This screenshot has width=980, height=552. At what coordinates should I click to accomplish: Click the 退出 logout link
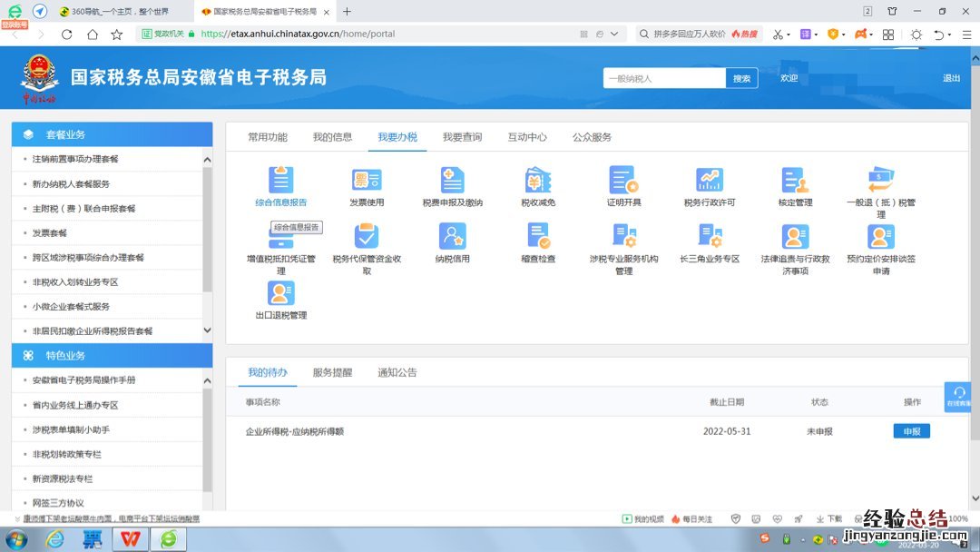(x=951, y=78)
